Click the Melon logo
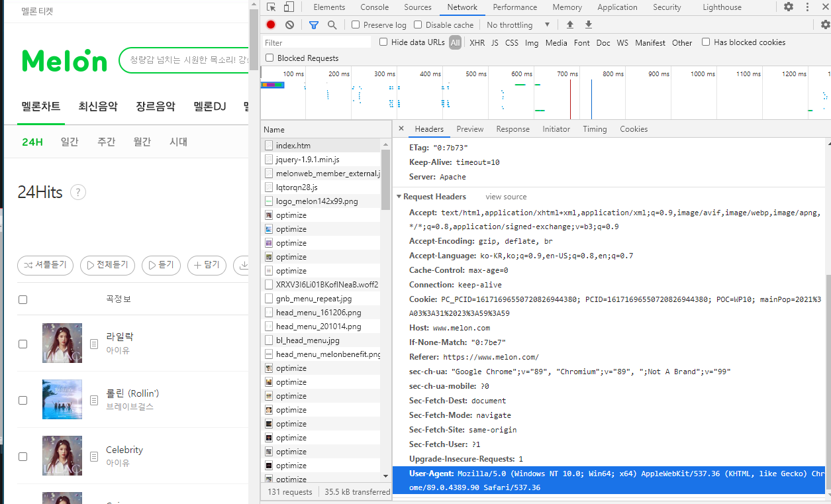 (64, 60)
